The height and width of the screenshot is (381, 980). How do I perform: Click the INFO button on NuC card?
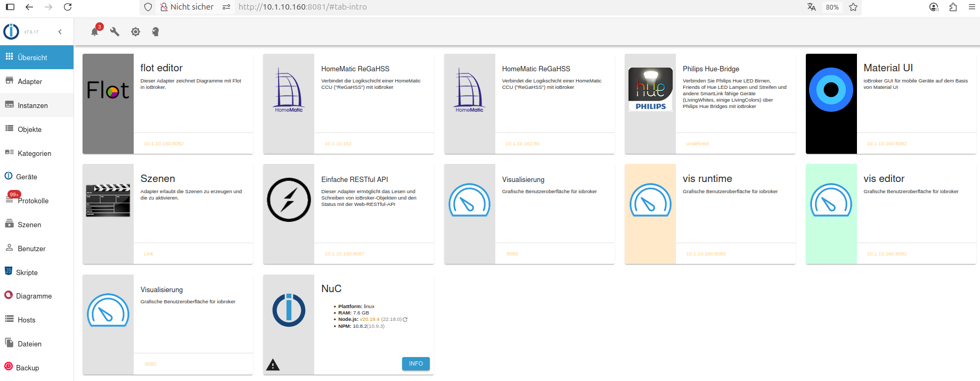click(x=416, y=364)
